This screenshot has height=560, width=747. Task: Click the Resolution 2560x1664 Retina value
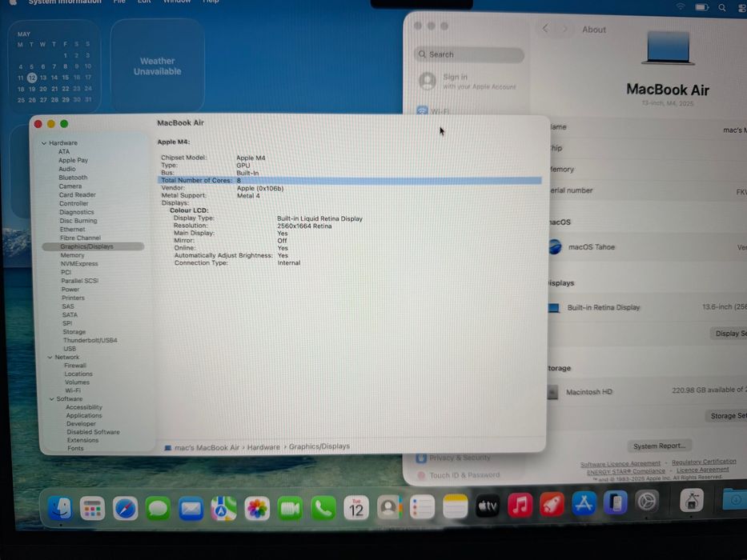304,226
